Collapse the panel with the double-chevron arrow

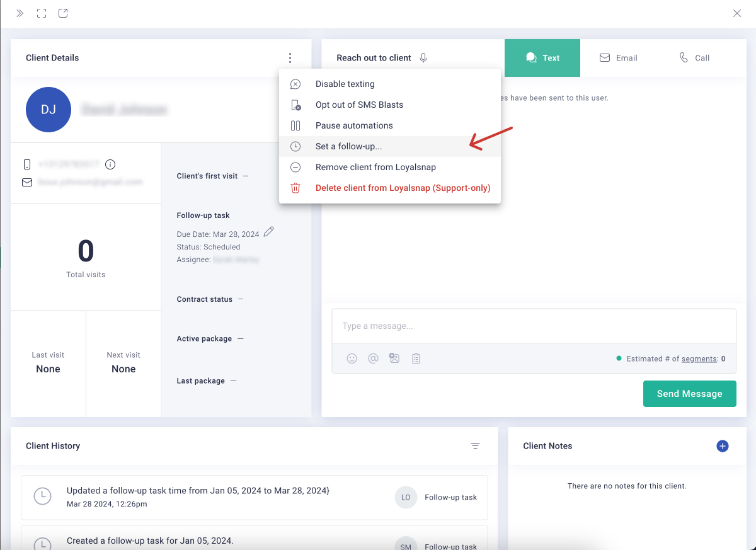click(19, 13)
